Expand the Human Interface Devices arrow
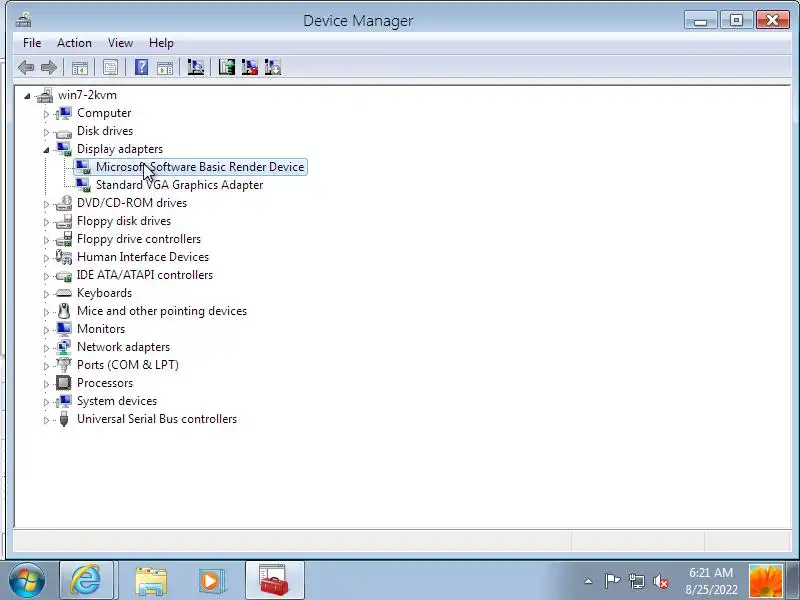This screenshot has width=800, height=600. click(46, 258)
